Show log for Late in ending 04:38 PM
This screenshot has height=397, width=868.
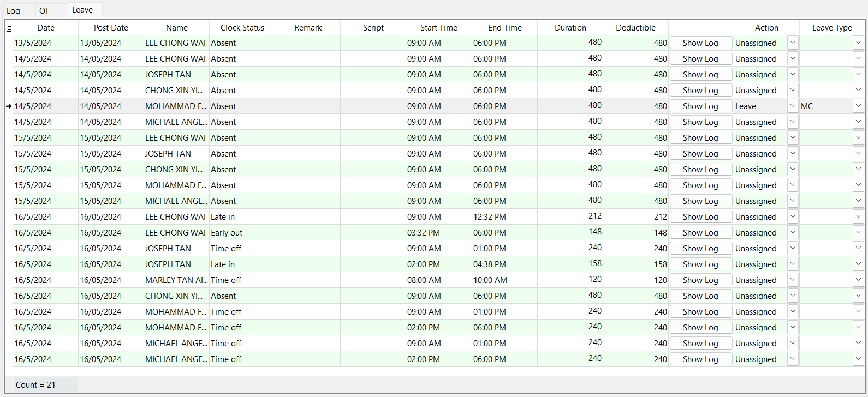700,264
